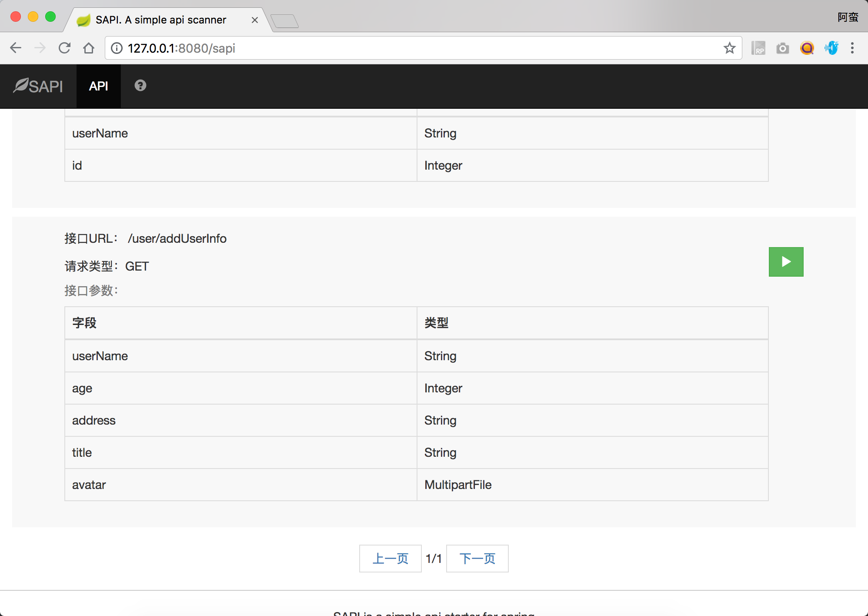868x616 pixels.
Task: Close the SAPI browser tab
Action: pos(255,20)
